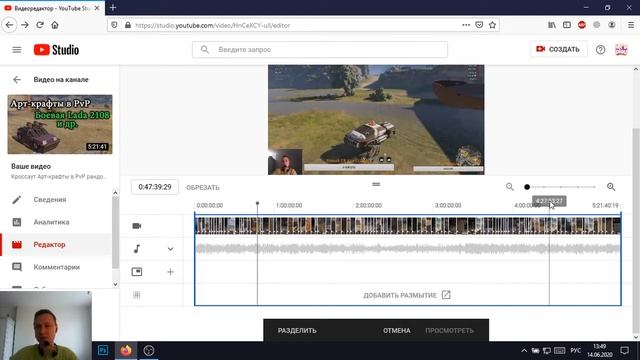Close the YouTube Studio browser tab
640x360 pixels.
coord(97,8)
